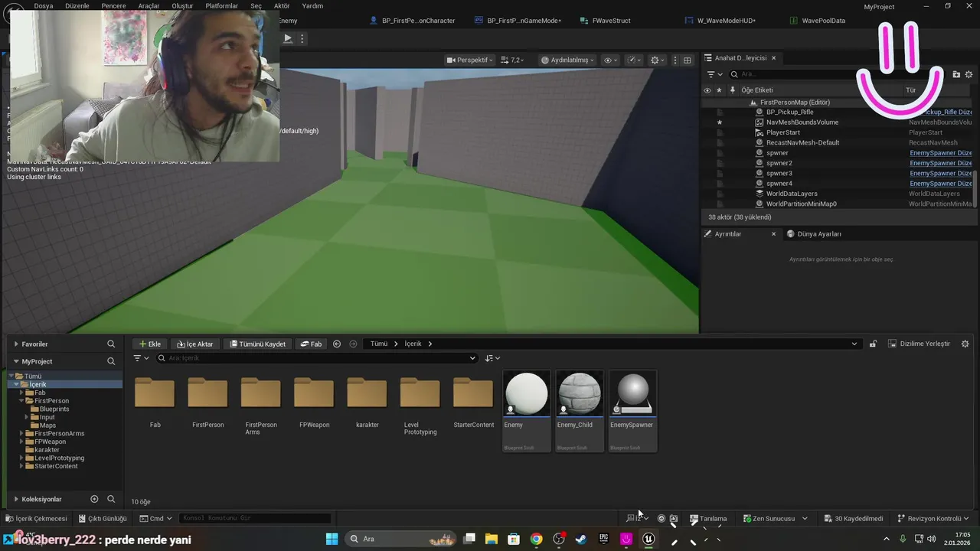Select the Blueprints folder in the tree
This screenshot has width=980, height=551.
[54, 409]
